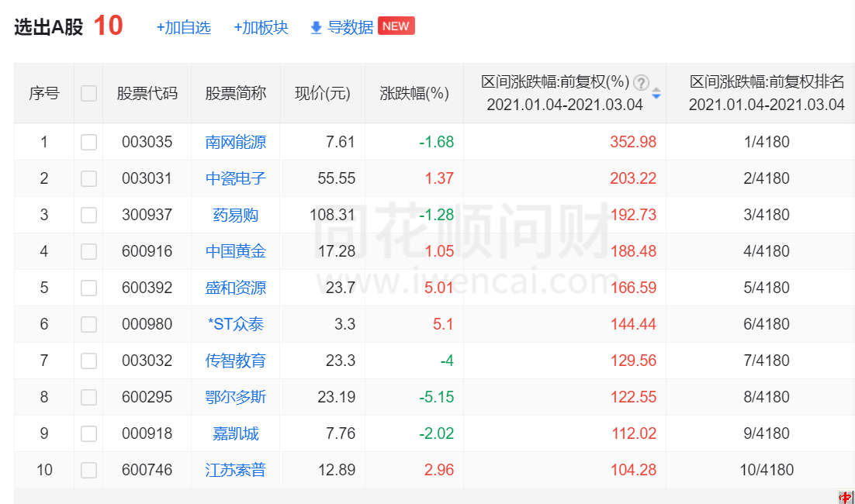Open 药易购 stock details
This screenshot has width=855, height=504.
[x=236, y=215]
